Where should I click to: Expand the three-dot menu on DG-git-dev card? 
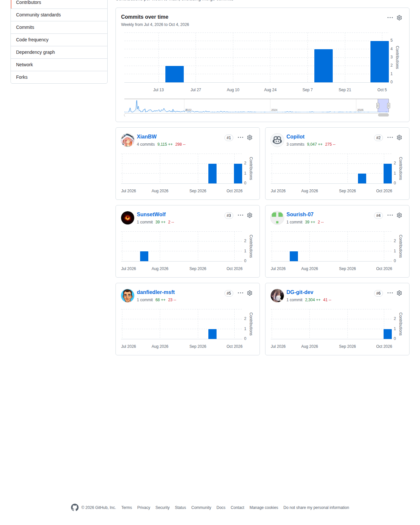tap(390, 293)
